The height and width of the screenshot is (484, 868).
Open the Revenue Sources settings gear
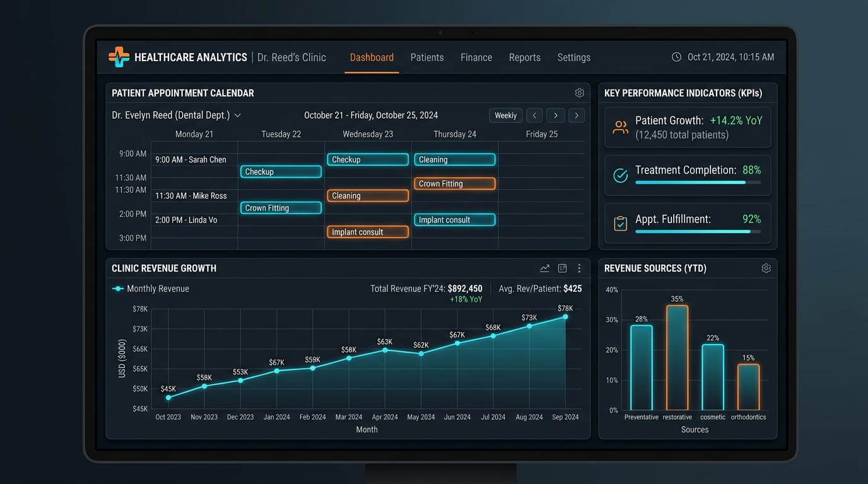click(x=766, y=268)
